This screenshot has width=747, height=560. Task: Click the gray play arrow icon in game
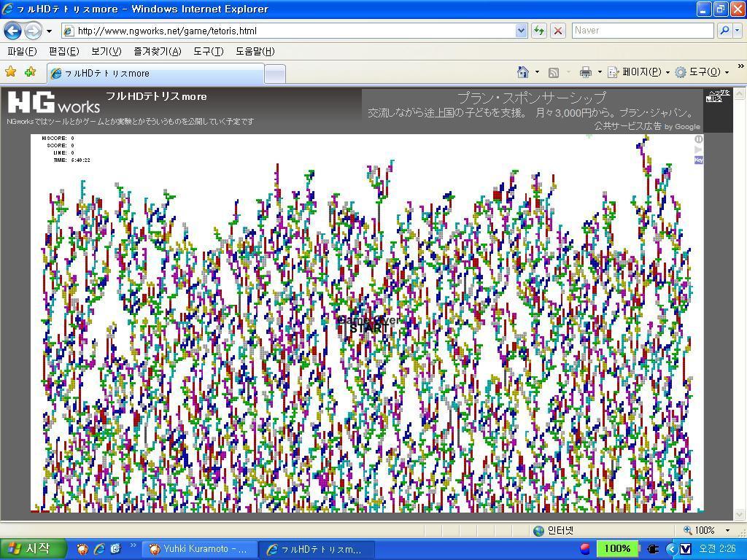[x=698, y=149]
